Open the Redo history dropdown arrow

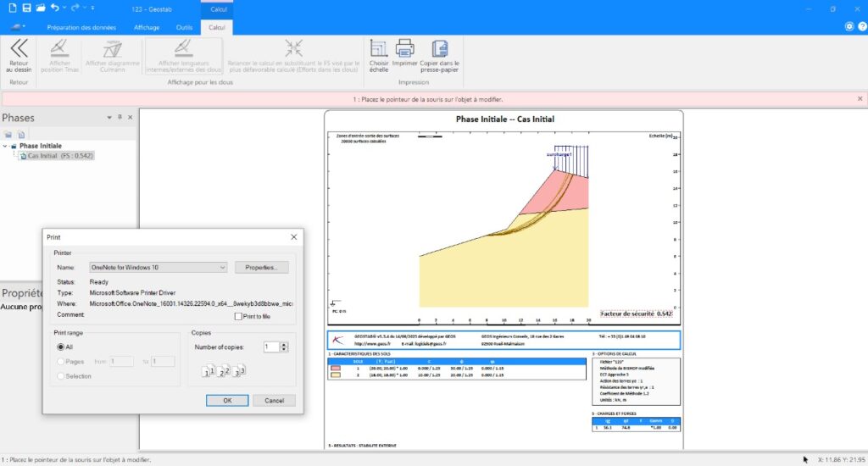pyautogui.click(x=85, y=8)
